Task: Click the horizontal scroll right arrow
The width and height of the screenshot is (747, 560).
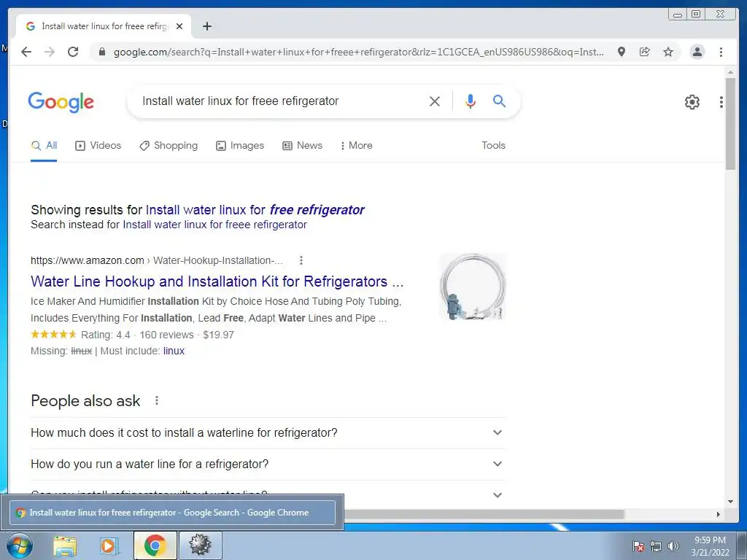Action: click(719, 514)
